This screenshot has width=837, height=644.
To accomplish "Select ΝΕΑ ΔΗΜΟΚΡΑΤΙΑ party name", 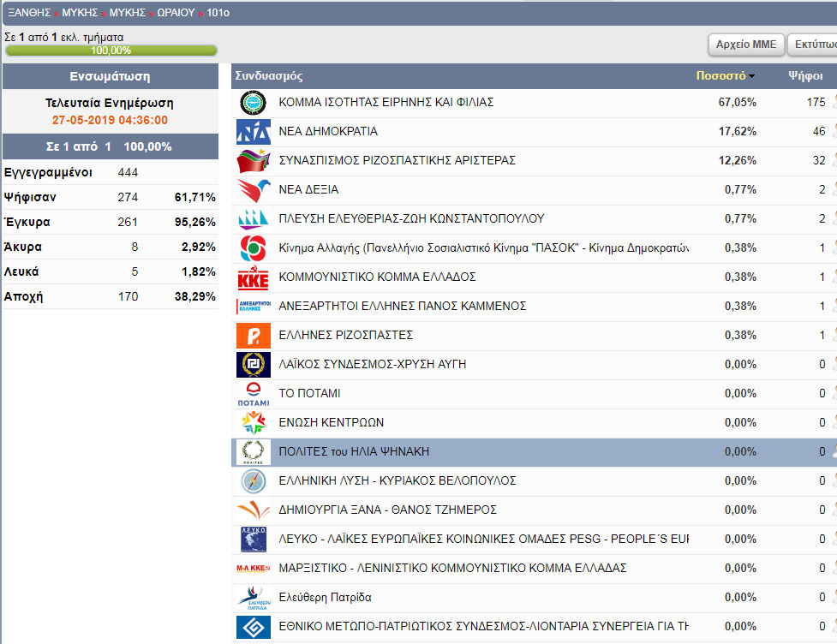I will (x=328, y=131).
